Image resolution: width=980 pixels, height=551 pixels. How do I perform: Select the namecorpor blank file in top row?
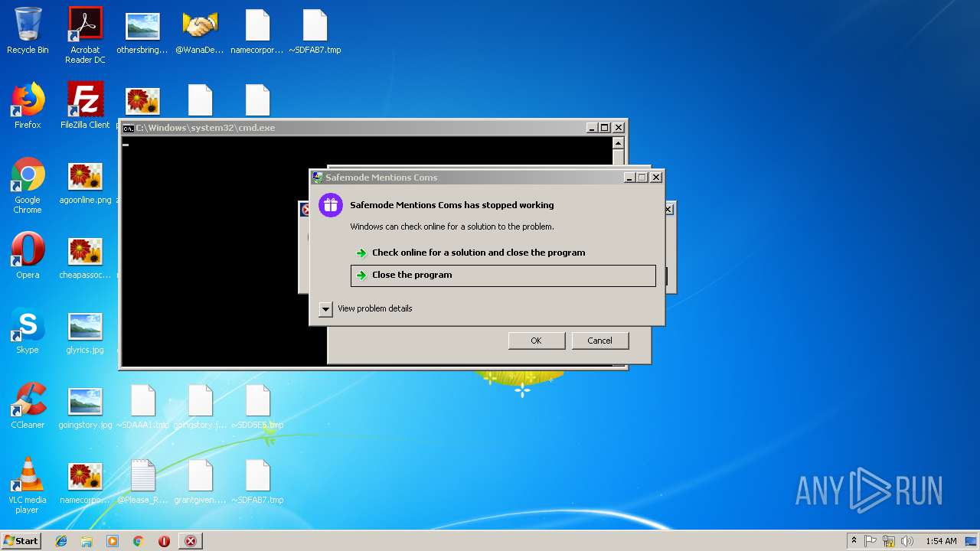[x=257, y=31]
